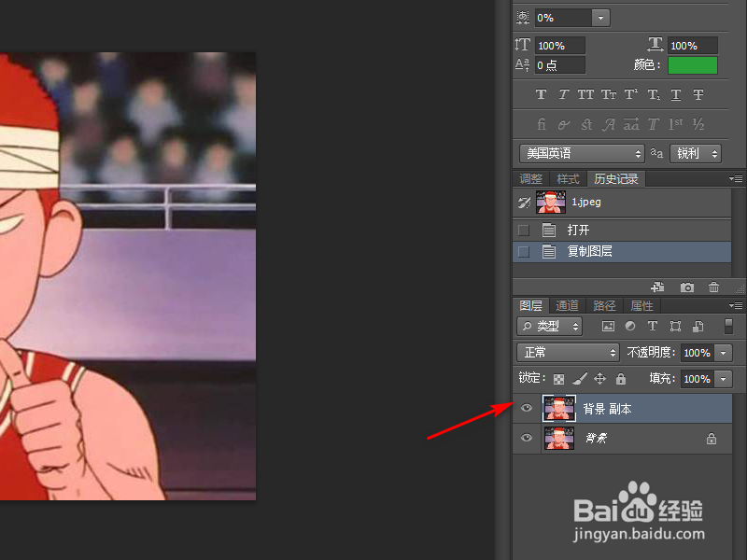Select 图层 tab
This screenshot has width=747, height=560.
(530, 306)
